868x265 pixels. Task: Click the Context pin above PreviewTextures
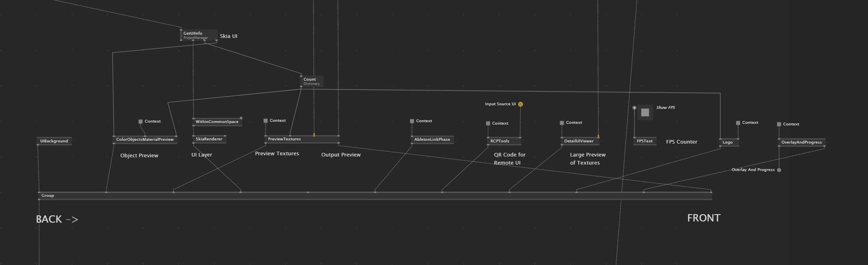coord(266,121)
